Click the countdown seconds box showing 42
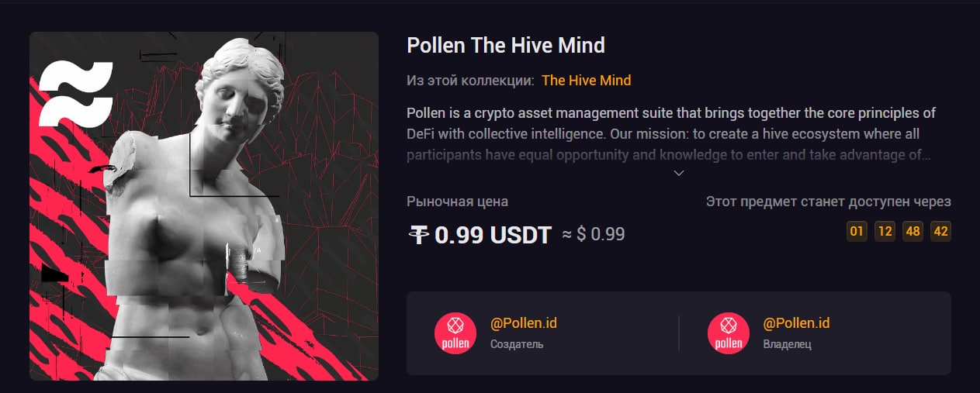 (940, 231)
